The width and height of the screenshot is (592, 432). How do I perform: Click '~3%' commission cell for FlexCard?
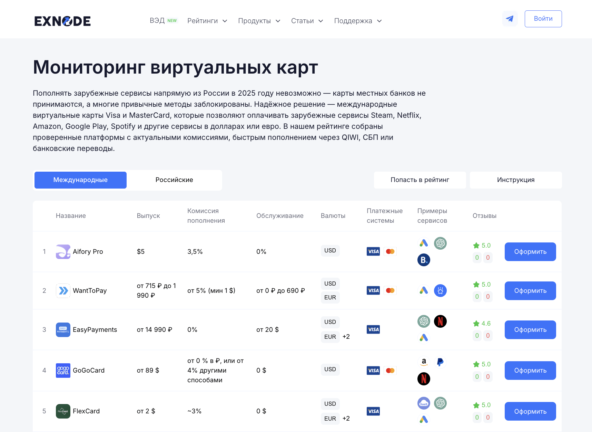coord(194,411)
